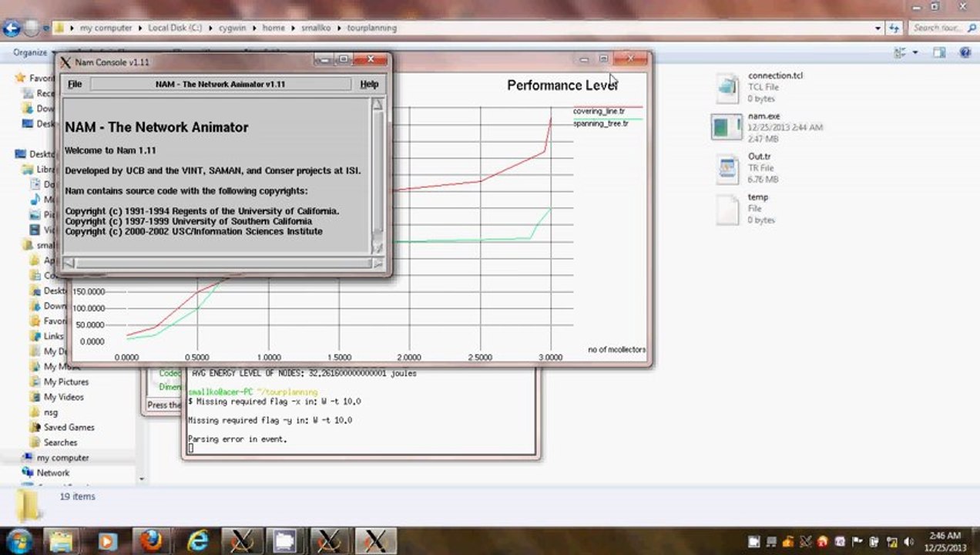Open the Windows Start button
The height and width of the screenshot is (555, 980).
18,540
